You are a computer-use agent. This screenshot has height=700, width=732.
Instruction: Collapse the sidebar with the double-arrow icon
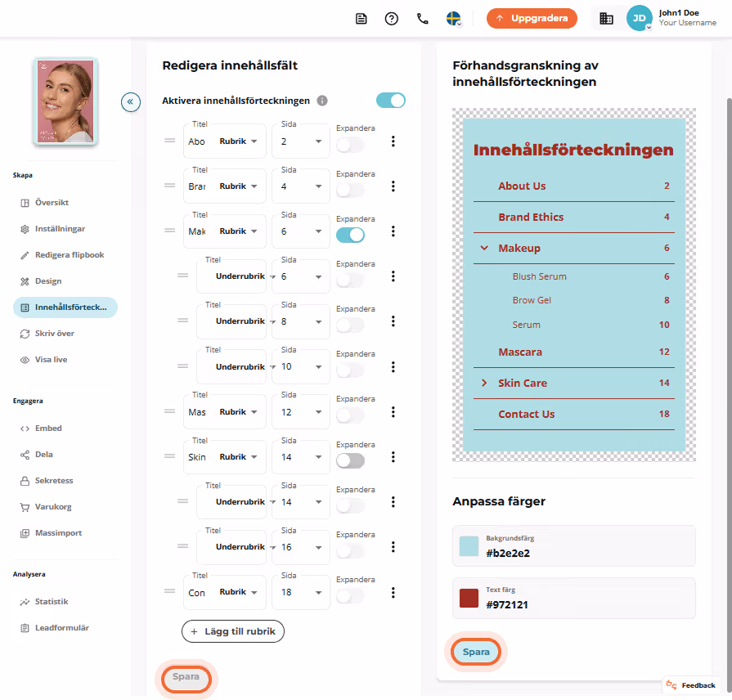(x=131, y=101)
